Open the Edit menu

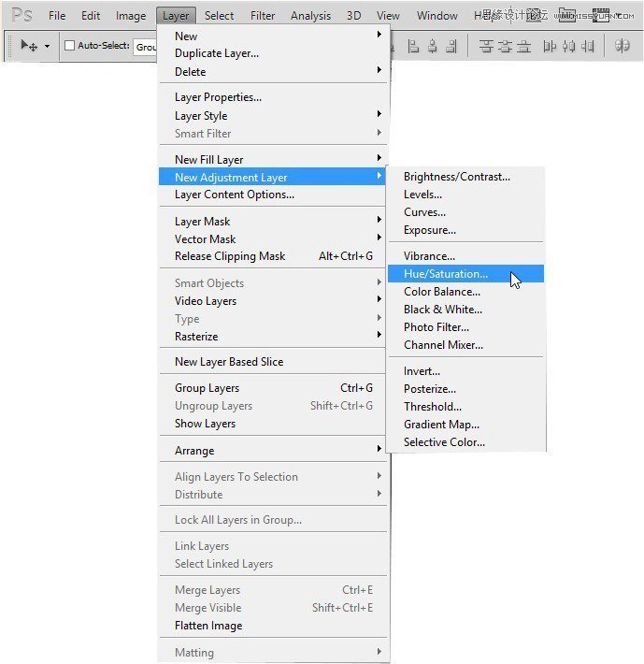click(91, 16)
